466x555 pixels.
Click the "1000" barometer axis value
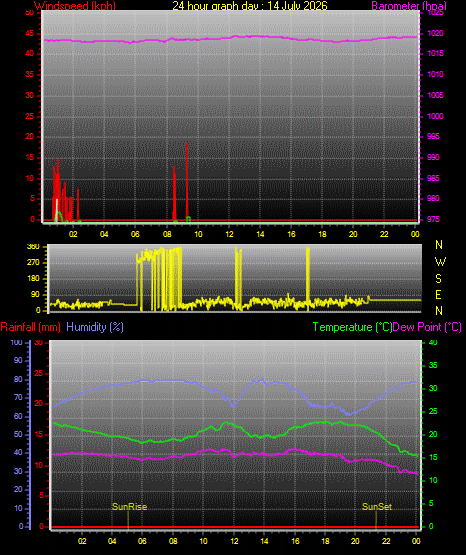point(436,116)
